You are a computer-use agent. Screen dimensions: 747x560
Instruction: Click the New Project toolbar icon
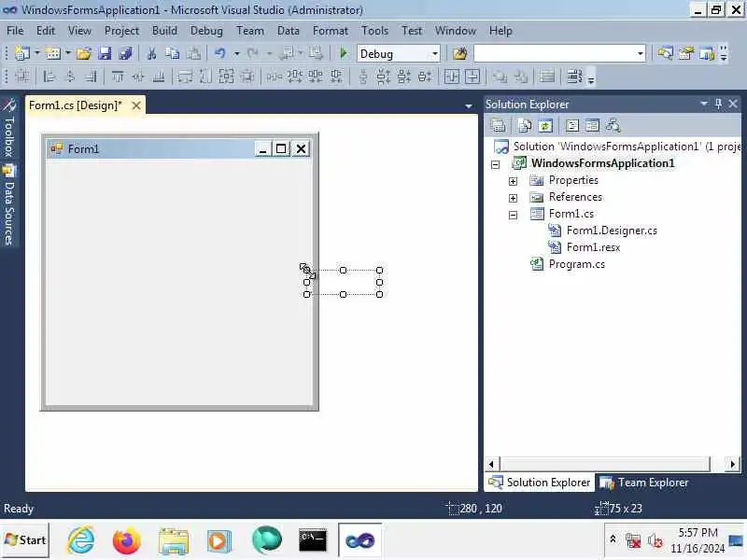21,53
